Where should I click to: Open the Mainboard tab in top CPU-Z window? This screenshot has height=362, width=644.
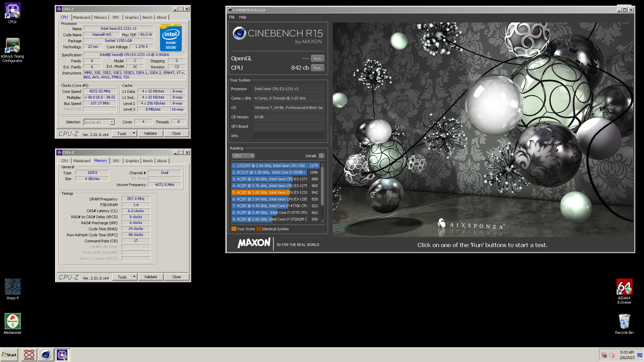click(82, 17)
